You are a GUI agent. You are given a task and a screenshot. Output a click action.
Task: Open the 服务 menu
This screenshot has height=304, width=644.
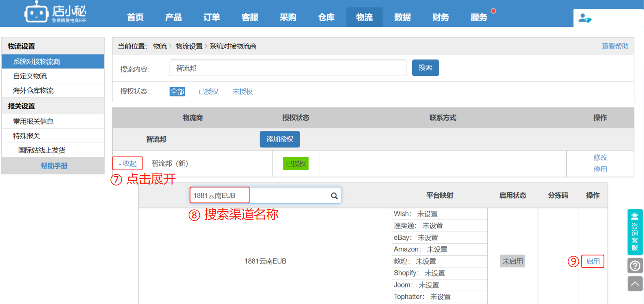[x=479, y=17]
